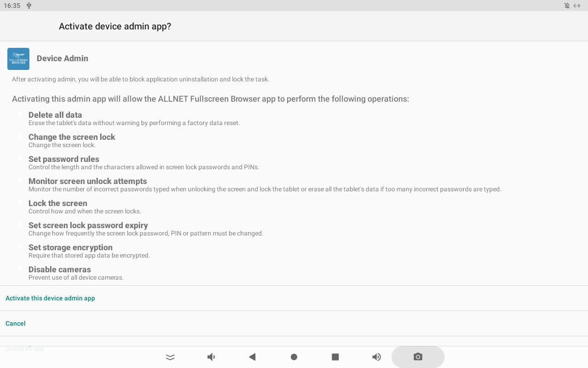This screenshot has height=368, width=588.
Task: Click the clock in status bar
Action: 12,6
